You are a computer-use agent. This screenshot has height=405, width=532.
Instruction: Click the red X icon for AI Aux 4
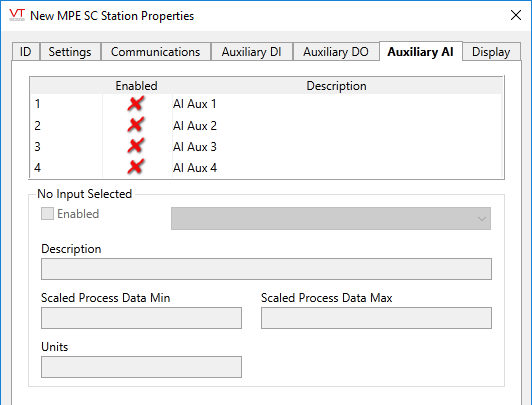(x=136, y=167)
